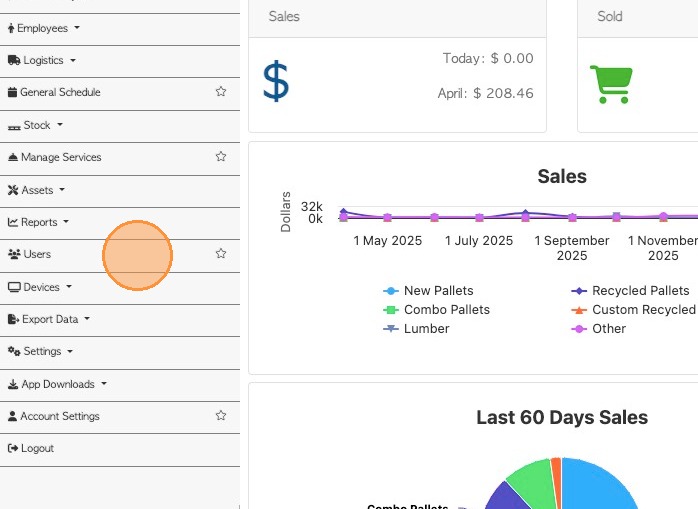Open the Manage Services link
698x509 pixels.
click(x=60, y=157)
